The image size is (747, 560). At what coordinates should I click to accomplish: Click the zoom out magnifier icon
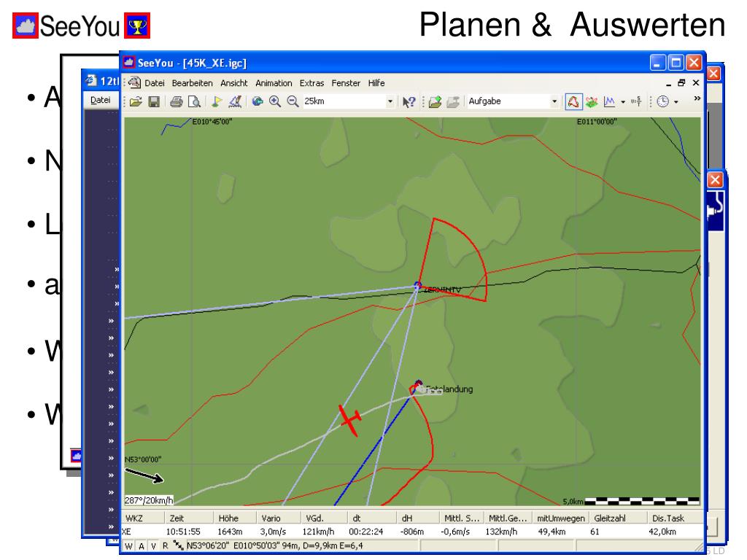[293, 101]
